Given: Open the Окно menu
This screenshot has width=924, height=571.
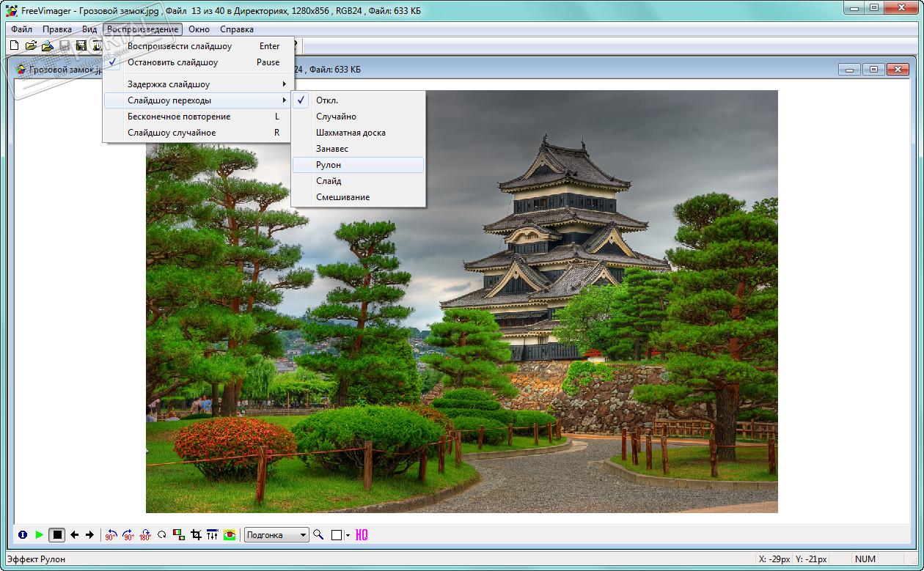Looking at the screenshot, I should click(x=199, y=29).
